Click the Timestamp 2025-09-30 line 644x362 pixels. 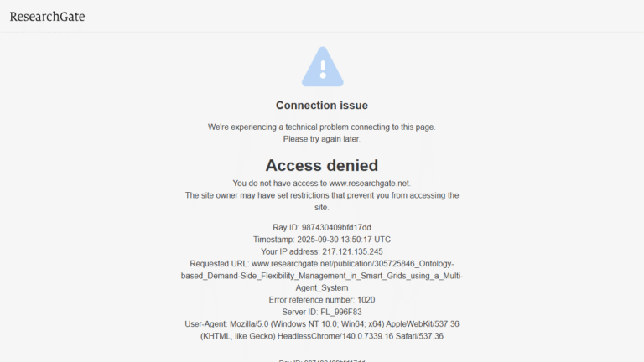322,240
